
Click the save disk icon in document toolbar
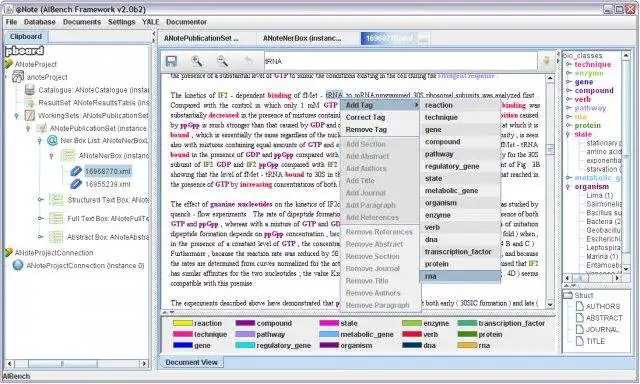[x=171, y=61]
